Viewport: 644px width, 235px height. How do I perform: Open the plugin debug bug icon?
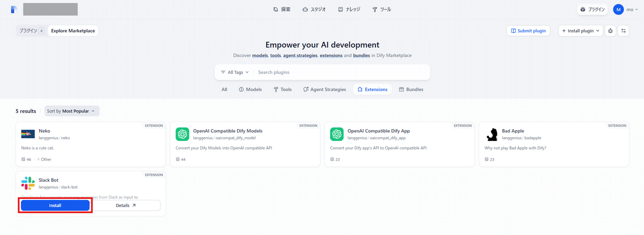pyautogui.click(x=611, y=31)
